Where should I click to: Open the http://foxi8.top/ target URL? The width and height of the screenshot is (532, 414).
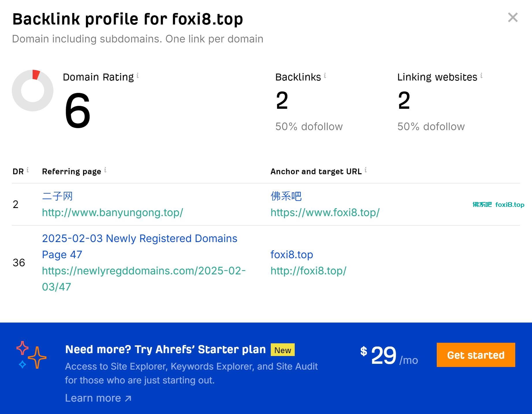click(308, 271)
